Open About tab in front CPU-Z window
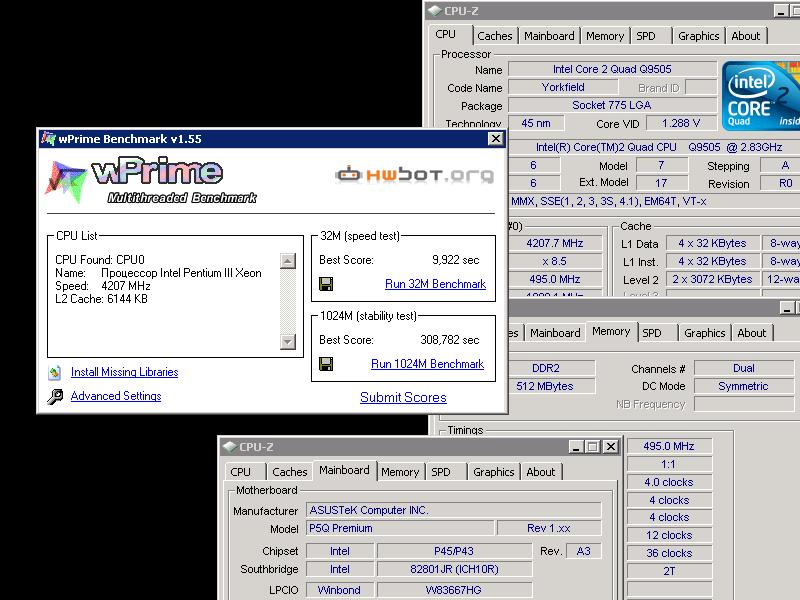 (x=541, y=472)
